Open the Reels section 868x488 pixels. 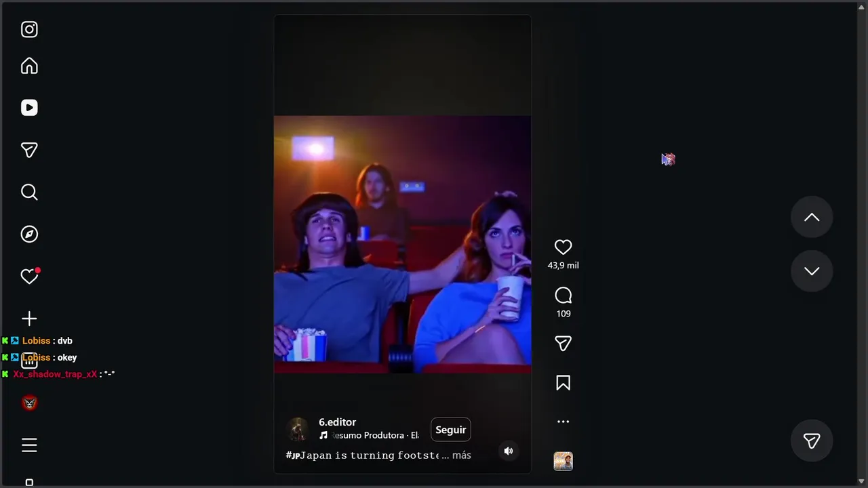(29, 108)
